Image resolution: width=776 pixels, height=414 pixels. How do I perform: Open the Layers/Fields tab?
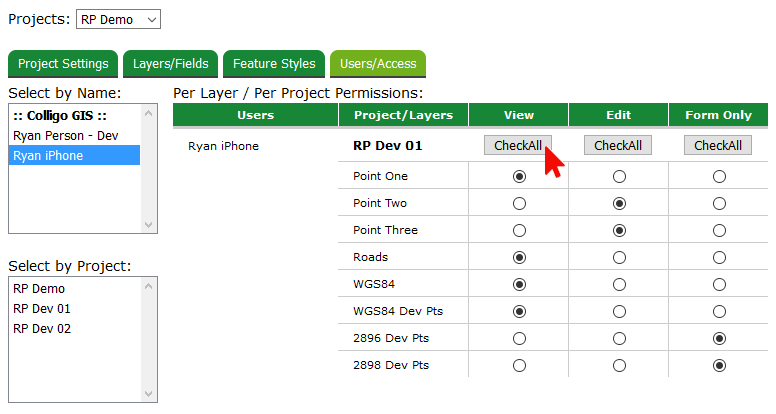(171, 64)
